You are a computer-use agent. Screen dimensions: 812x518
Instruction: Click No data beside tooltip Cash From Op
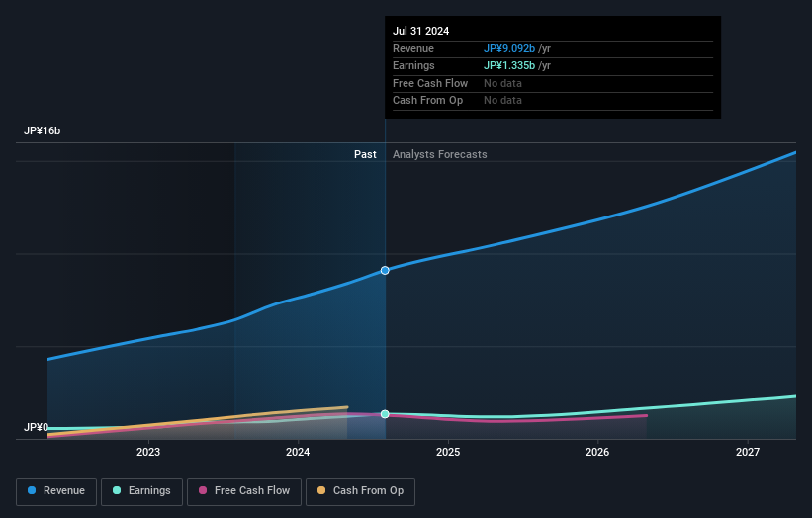click(x=502, y=101)
